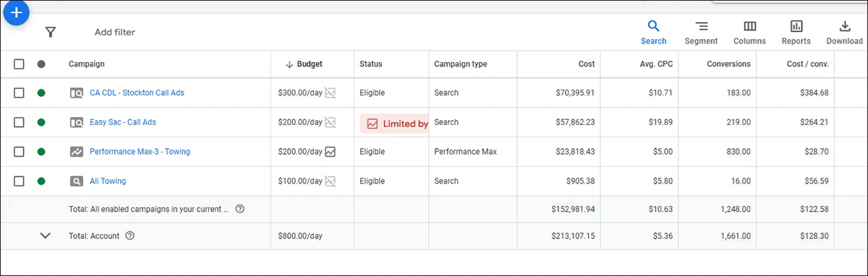Image resolution: width=868 pixels, height=276 pixels.
Task: Open the Segment options
Action: tap(701, 33)
